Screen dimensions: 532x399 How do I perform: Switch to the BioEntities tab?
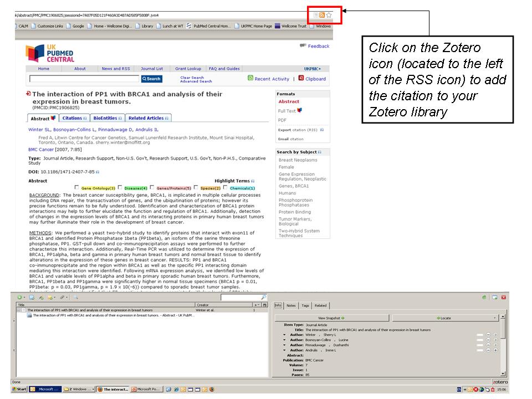tap(107, 118)
